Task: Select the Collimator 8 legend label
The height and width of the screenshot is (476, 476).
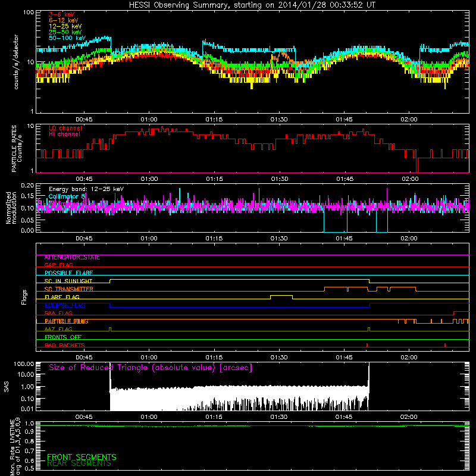Action: 67,196
